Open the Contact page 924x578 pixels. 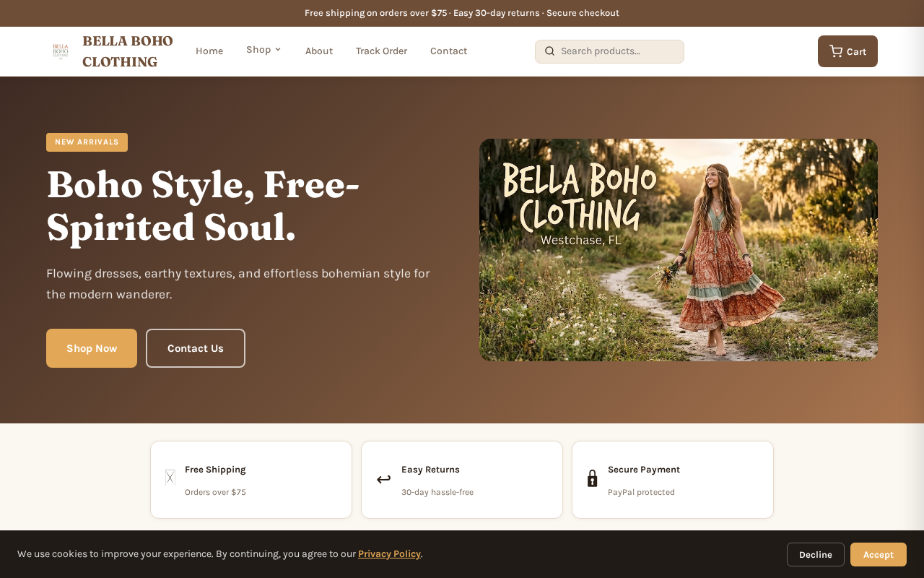(448, 51)
